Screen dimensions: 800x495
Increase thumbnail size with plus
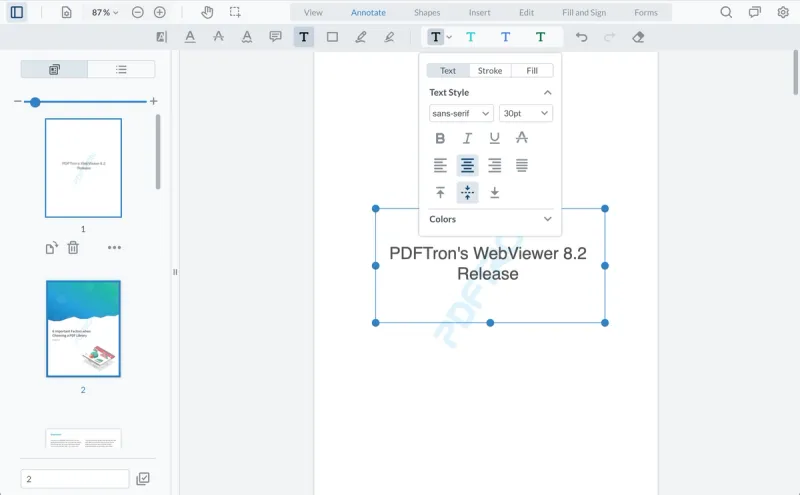[153, 101]
